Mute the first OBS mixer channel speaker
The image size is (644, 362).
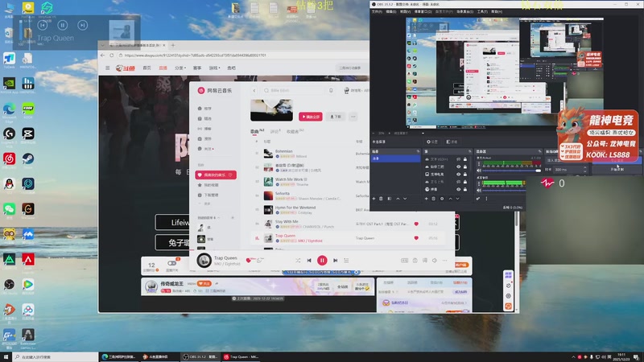(x=479, y=171)
